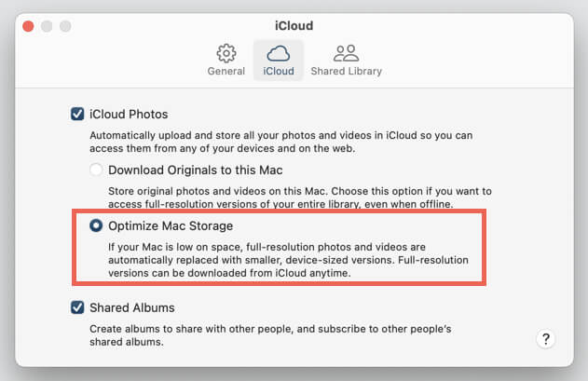Screen dimensions: 588x381
Task: Click the iCloud tab label text
Action: (x=279, y=71)
